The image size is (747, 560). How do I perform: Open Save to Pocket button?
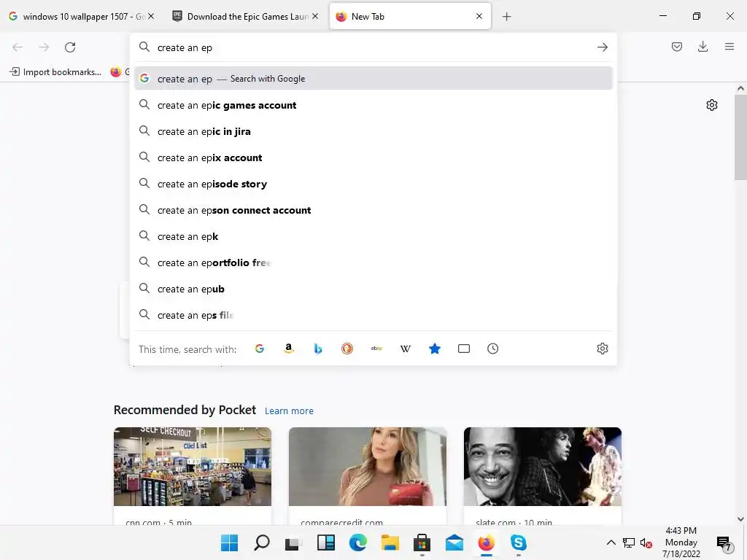[x=677, y=47]
